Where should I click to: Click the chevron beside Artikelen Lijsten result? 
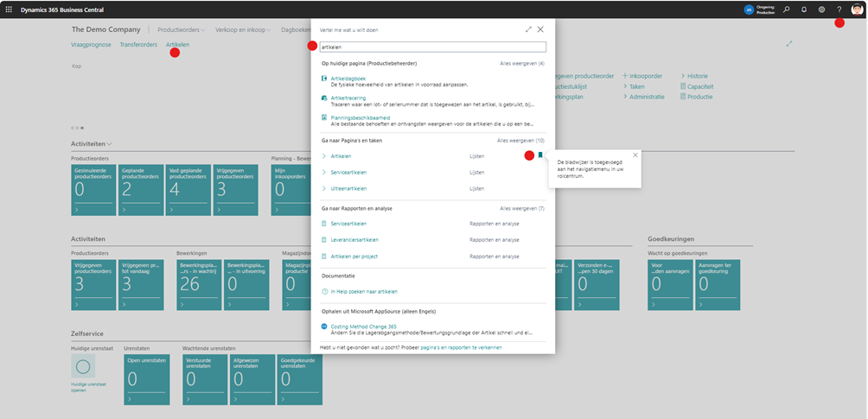click(324, 156)
